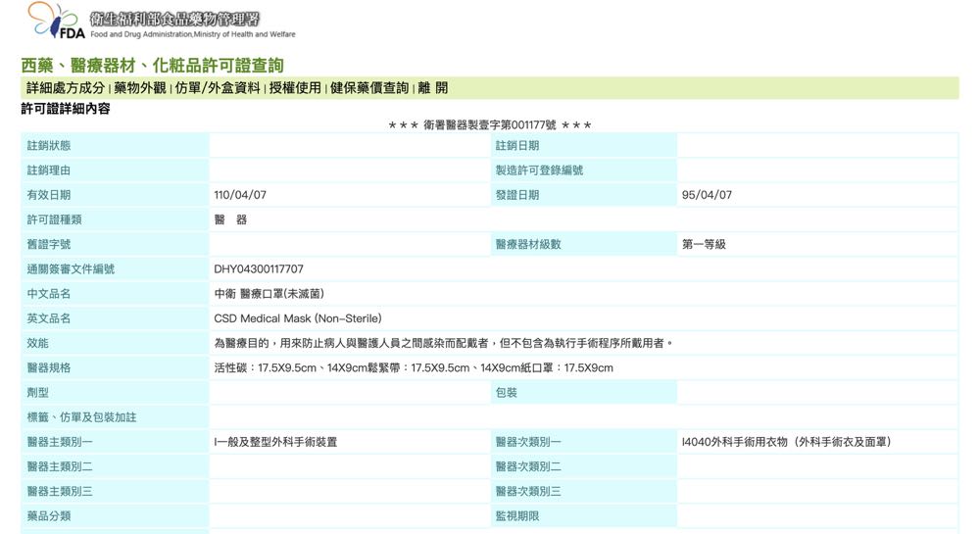Select value I一般及整型外科手術裝置
The image size is (980, 534).
pyautogui.click(x=275, y=442)
